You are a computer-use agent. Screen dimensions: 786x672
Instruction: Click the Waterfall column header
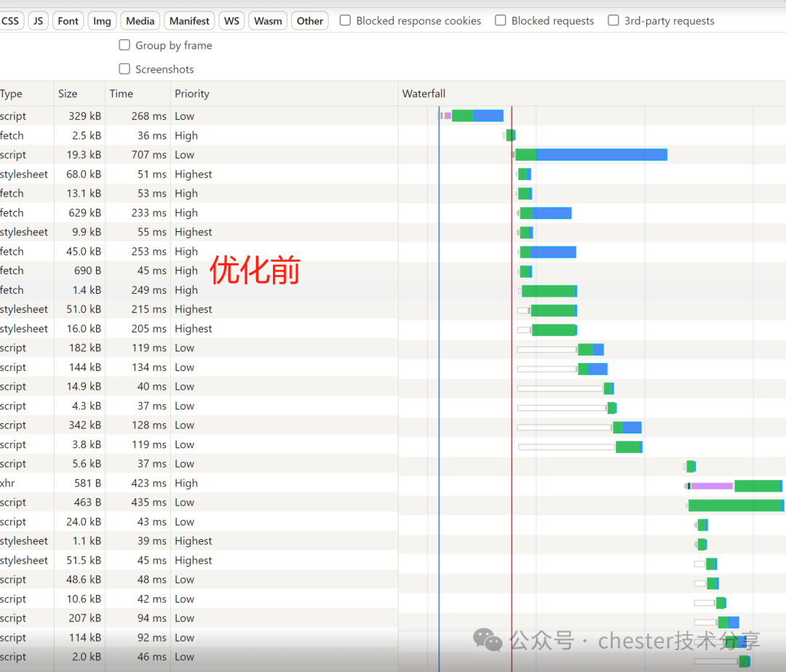click(592, 94)
